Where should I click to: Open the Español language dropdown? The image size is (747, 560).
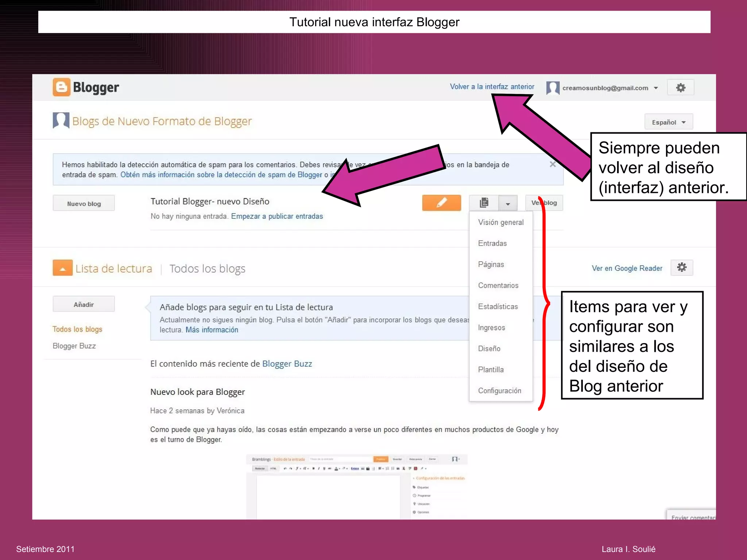tap(669, 122)
